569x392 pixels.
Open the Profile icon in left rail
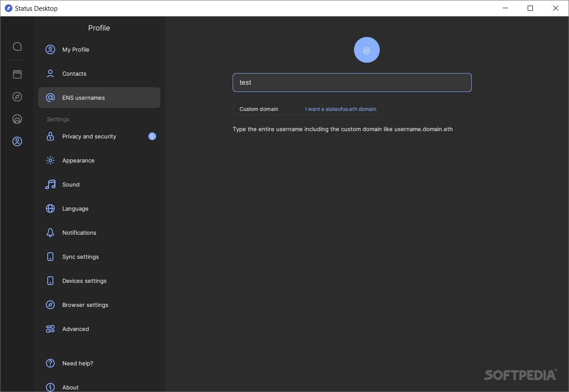[x=17, y=141]
